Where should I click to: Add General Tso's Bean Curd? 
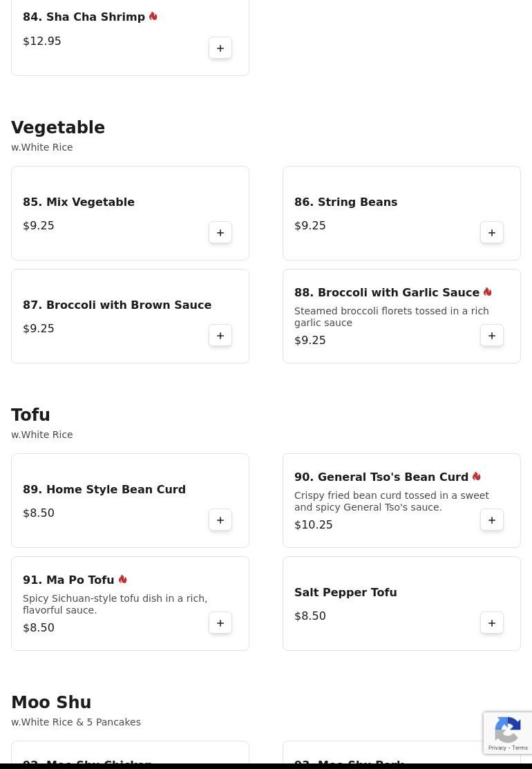point(492,520)
